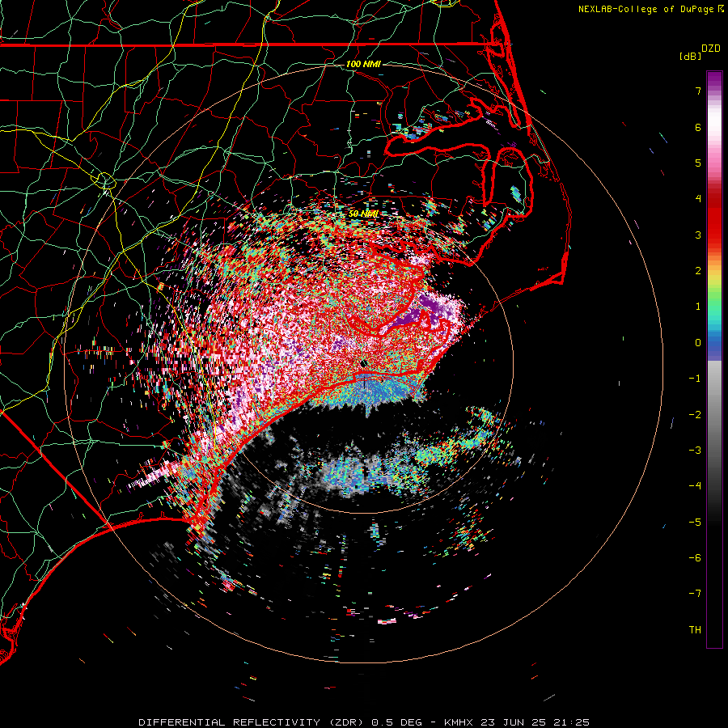This screenshot has height=728, width=728.
Task: Click the 4 tick label on the scale
Action: click(698, 199)
